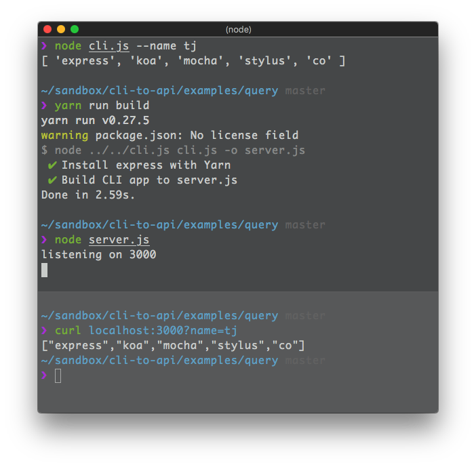This screenshot has width=476, height=467.
Task: Click the hollow cursor in bottom pane
Action: pyautogui.click(x=58, y=375)
